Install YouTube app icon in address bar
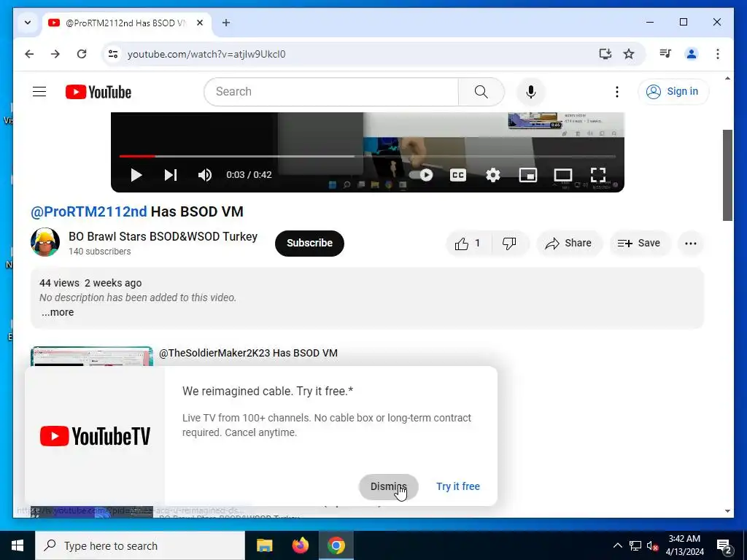This screenshot has height=560, width=747. click(605, 54)
